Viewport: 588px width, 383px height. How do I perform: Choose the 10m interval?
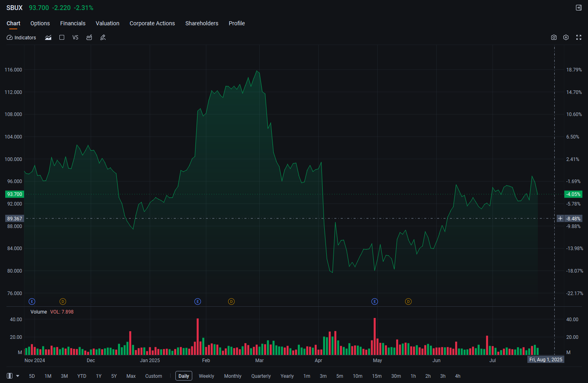[358, 376]
